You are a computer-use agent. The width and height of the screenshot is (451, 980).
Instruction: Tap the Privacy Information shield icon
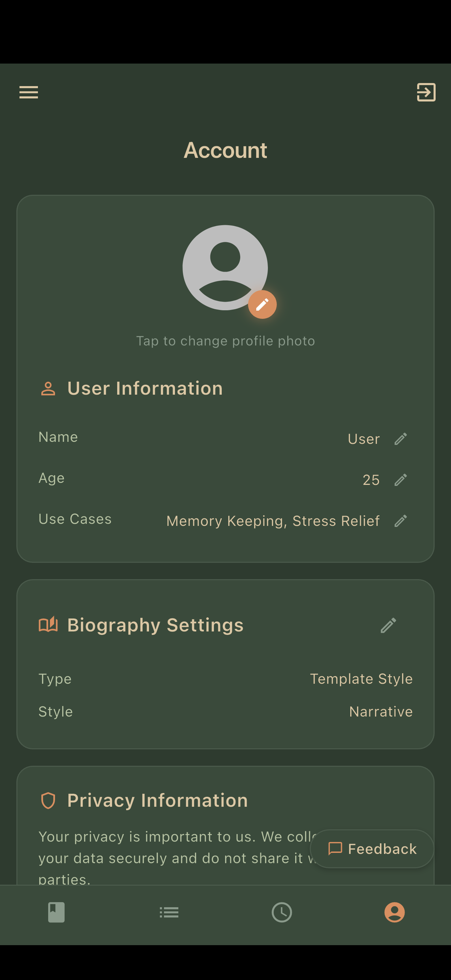pos(48,800)
